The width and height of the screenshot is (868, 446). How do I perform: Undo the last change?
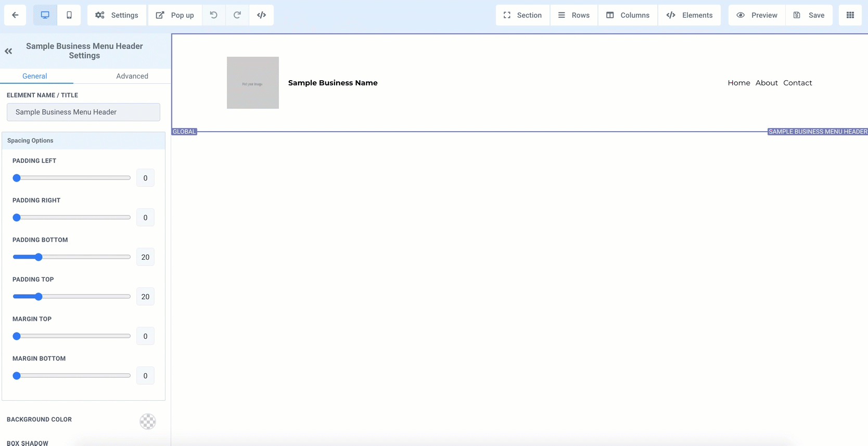point(213,15)
